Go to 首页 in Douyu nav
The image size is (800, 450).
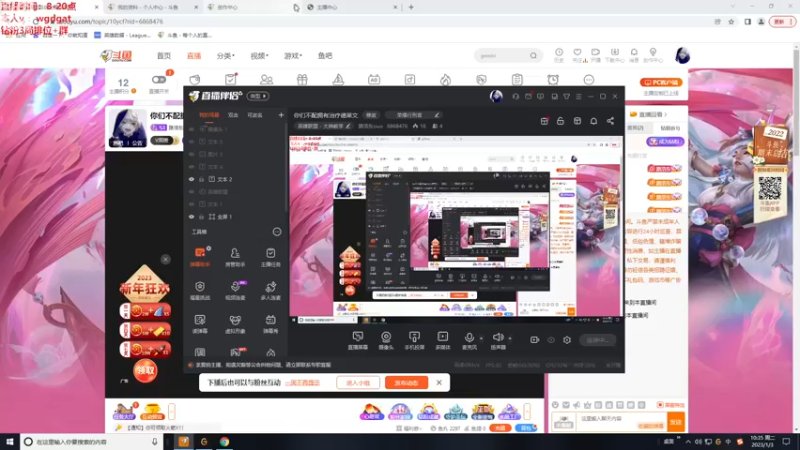pyautogui.click(x=164, y=56)
